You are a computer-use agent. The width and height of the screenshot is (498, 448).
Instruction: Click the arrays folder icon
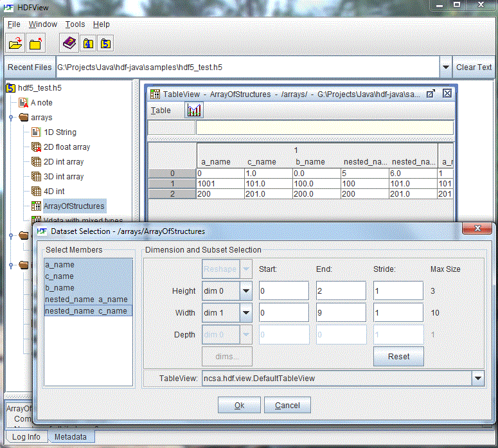(24, 117)
